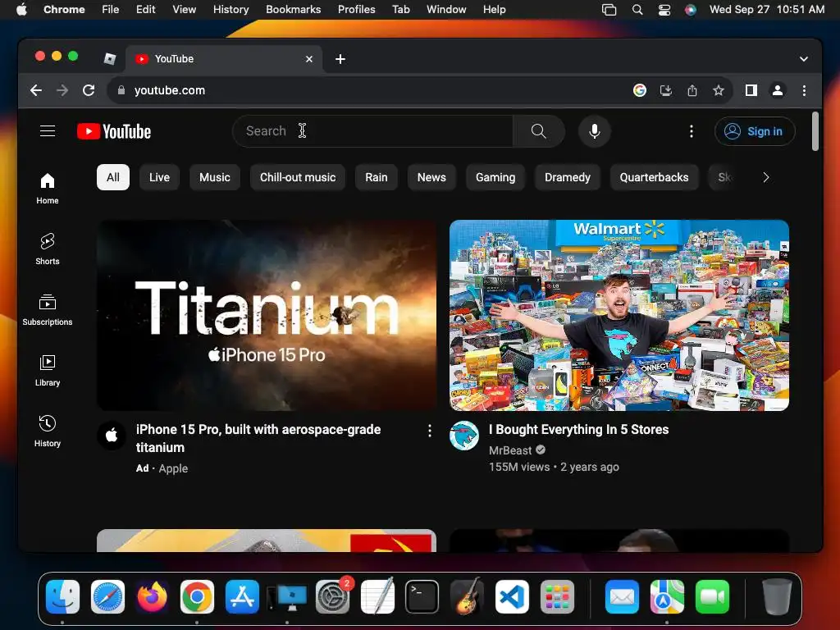The image size is (840, 630).
Task: Open Chrome profile icon
Action: tap(778, 90)
